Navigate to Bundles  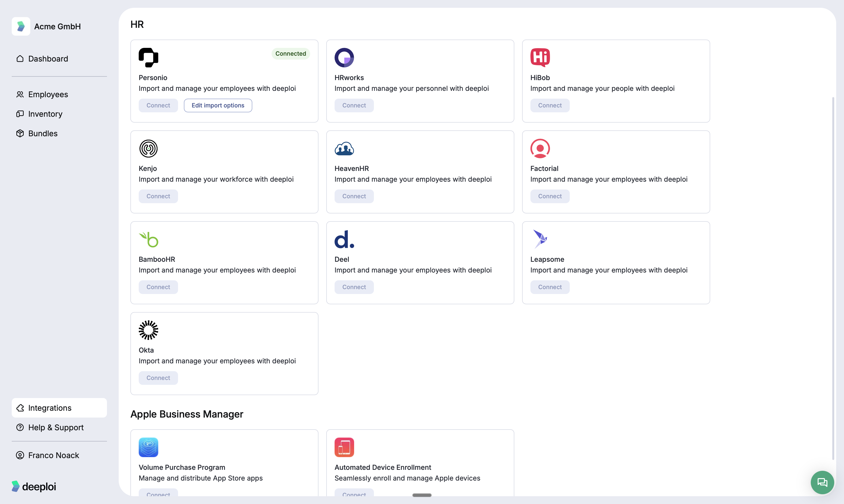(x=59, y=134)
